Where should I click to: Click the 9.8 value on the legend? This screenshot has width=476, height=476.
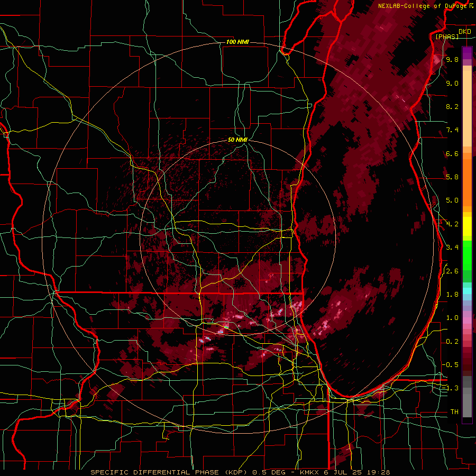452,59
